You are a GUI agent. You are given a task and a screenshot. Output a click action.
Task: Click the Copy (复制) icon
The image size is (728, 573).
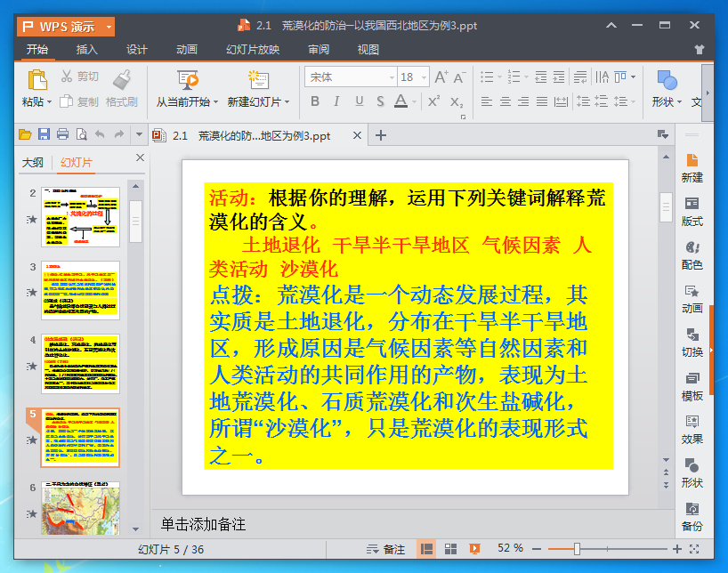(x=67, y=101)
